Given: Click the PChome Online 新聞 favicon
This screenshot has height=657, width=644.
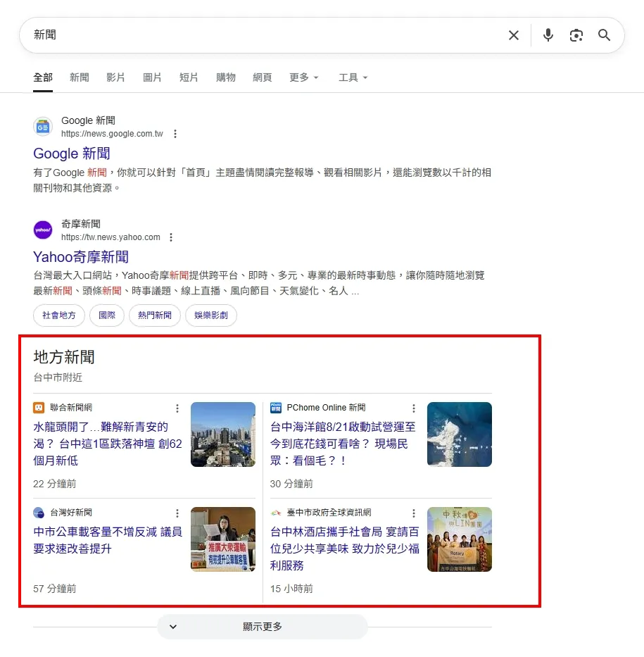Looking at the screenshot, I should tap(274, 407).
